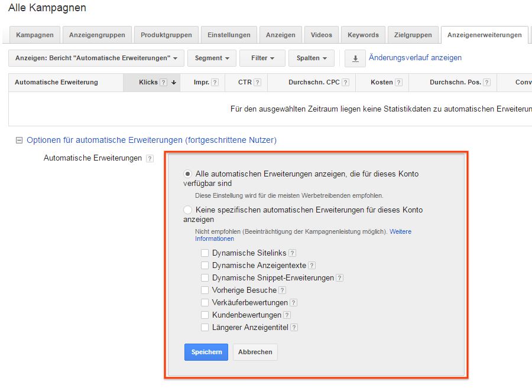The width and height of the screenshot is (532, 392).
Task: Click help icon next to Impr. column
Action: point(215,82)
